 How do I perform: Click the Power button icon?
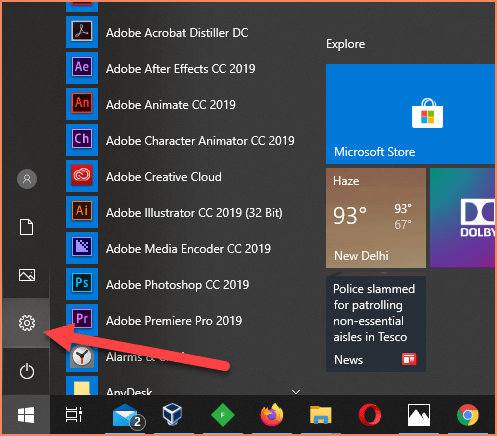pyautogui.click(x=27, y=371)
